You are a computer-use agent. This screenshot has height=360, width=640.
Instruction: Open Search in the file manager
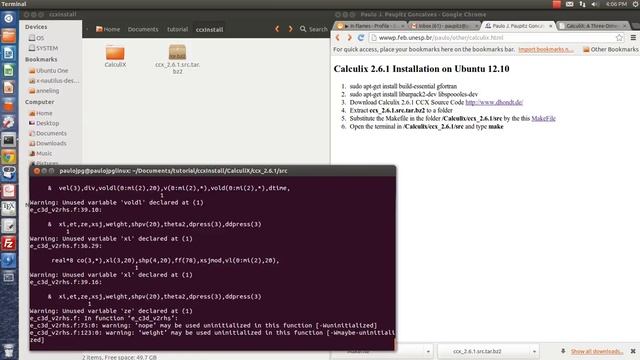(x=313, y=29)
